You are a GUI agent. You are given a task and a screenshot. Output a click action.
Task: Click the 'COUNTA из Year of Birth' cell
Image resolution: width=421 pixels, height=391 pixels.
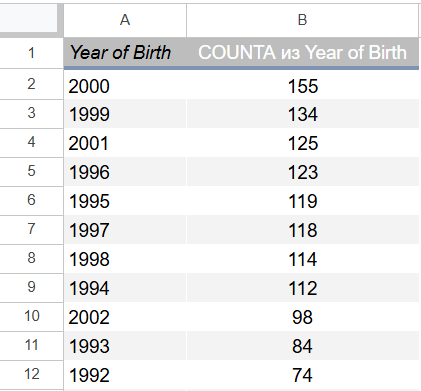[x=302, y=53]
